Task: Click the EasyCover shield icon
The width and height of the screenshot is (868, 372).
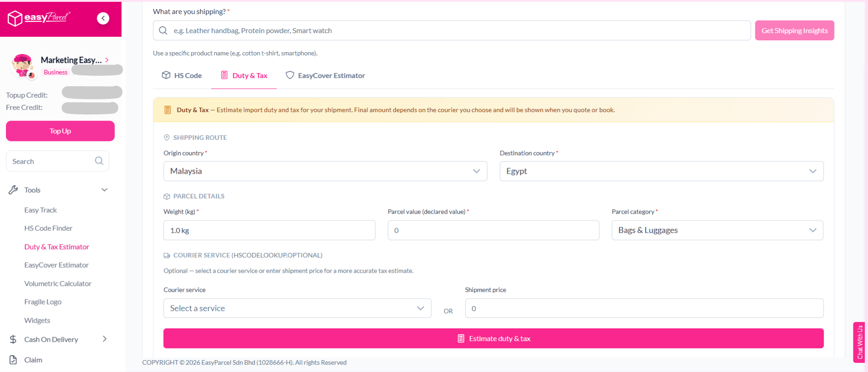Action: point(290,75)
